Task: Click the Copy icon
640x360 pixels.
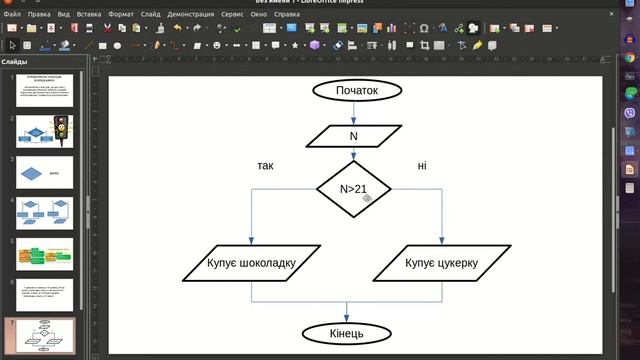Action: (x=122, y=28)
